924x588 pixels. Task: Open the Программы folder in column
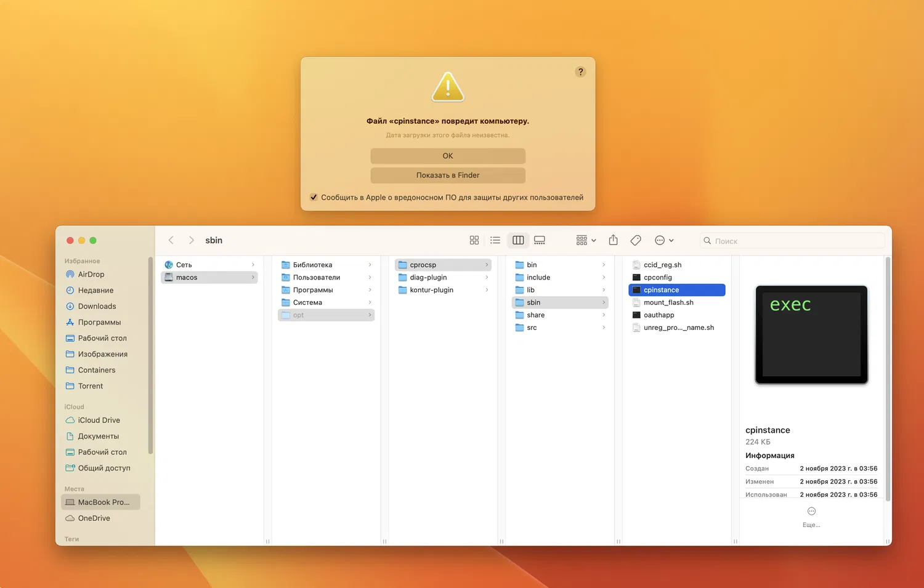pos(326,290)
